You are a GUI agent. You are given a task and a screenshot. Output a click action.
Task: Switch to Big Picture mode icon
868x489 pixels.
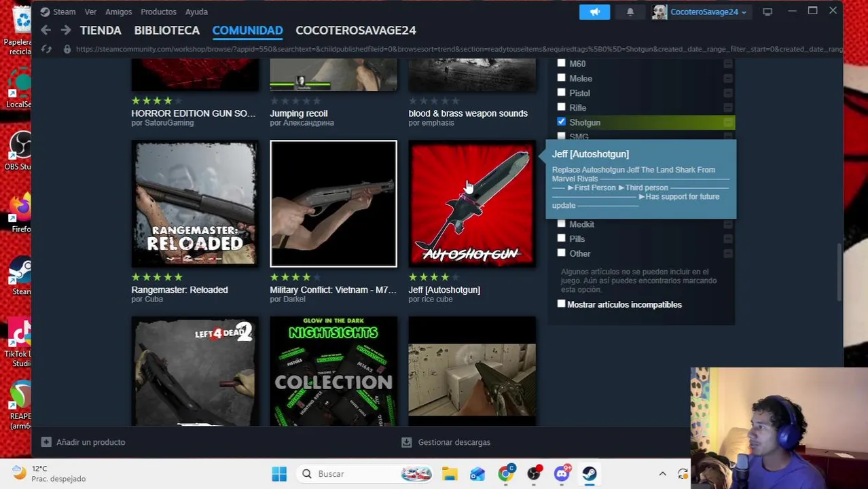point(767,12)
